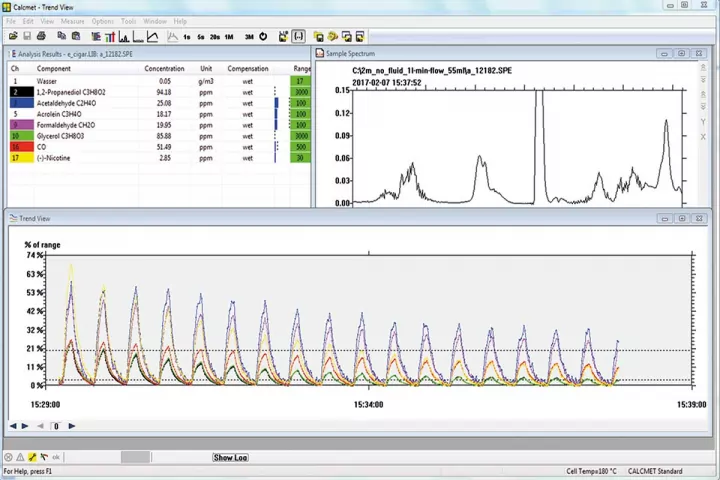720x480 pixels.
Task: Select the 3M measurement time icon
Action: 249,37
